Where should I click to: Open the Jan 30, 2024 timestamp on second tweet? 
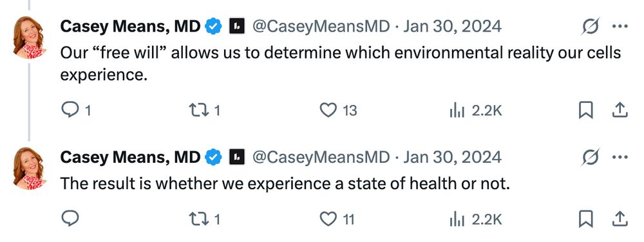(x=452, y=156)
